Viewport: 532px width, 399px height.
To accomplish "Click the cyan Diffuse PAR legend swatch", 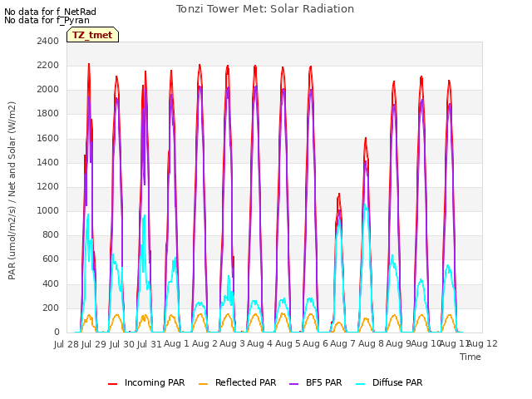I will point(361,384).
